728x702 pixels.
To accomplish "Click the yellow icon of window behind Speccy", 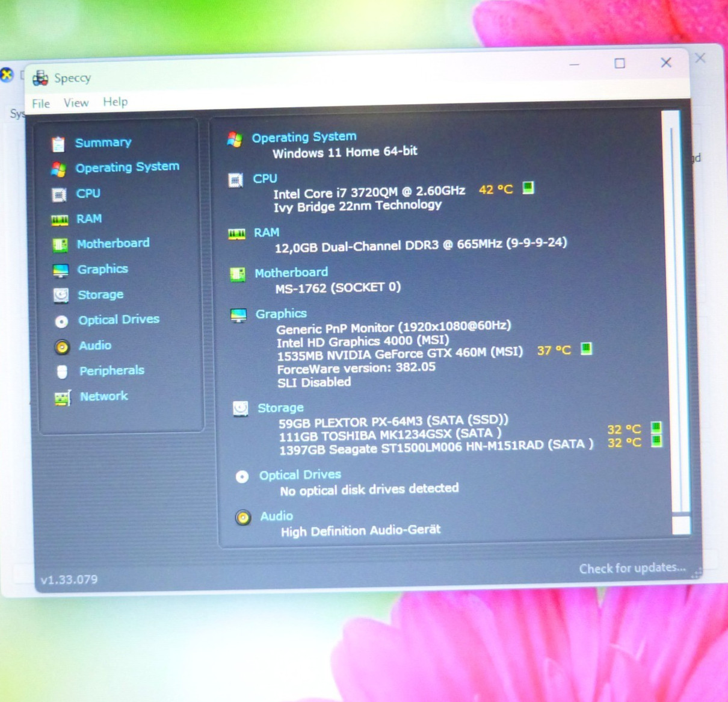I will pyautogui.click(x=6, y=75).
